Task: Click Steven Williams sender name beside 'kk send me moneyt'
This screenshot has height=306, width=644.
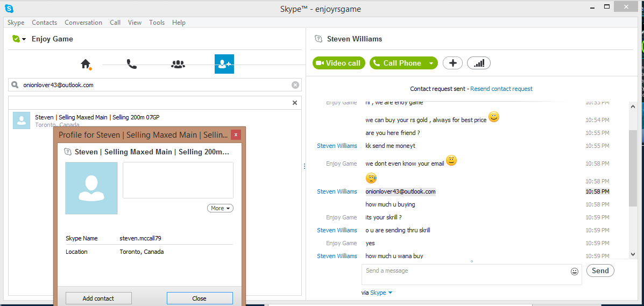Action: point(337,146)
